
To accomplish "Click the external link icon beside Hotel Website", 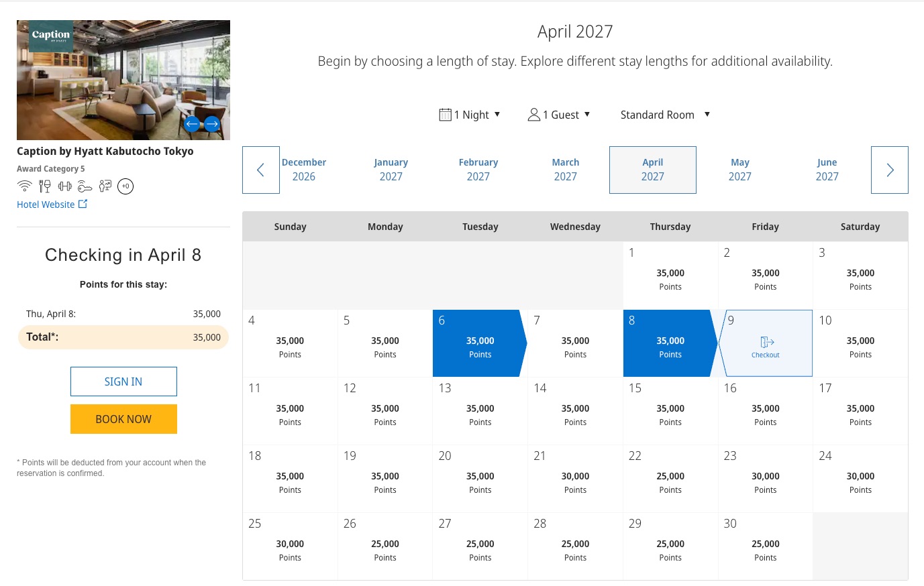I will (83, 204).
